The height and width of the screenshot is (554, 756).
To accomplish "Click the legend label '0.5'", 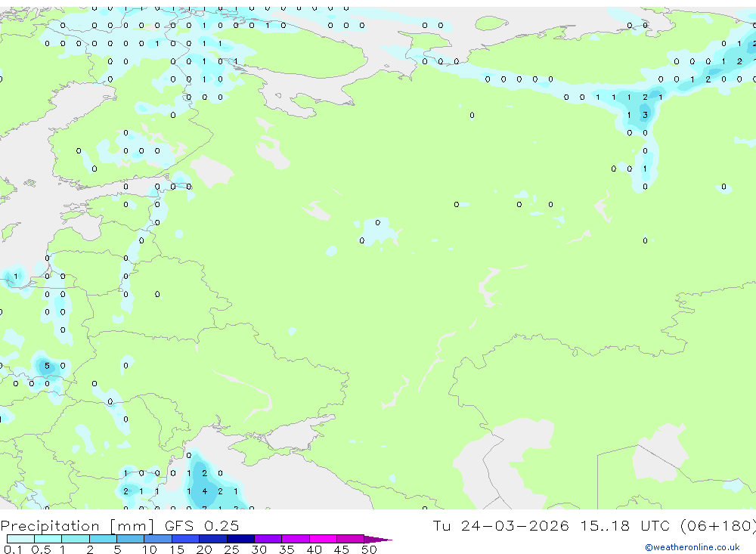I will click(x=41, y=549).
